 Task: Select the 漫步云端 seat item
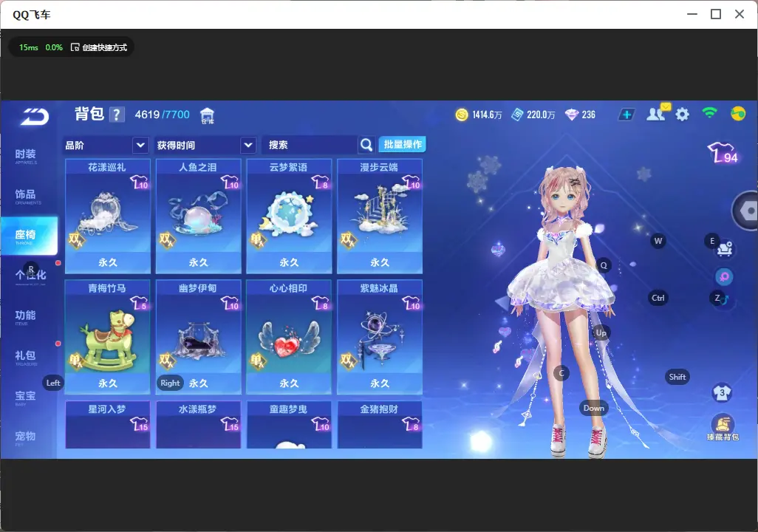pyautogui.click(x=380, y=216)
